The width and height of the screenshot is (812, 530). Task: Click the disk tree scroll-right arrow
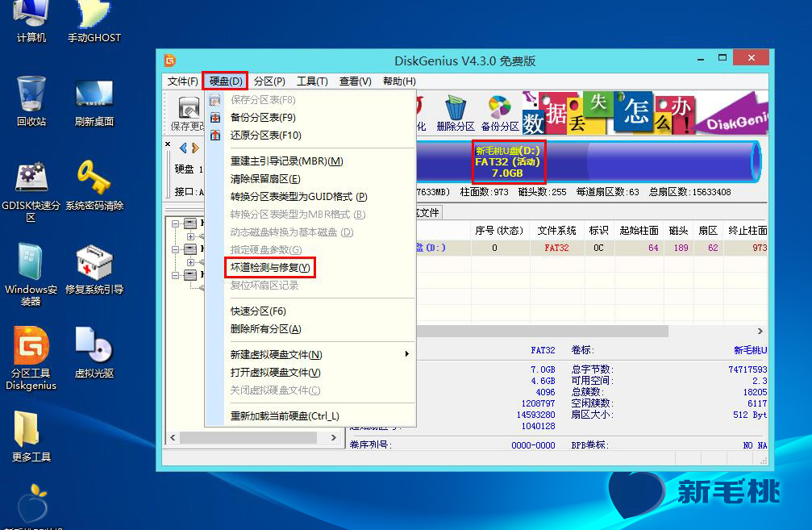point(334,438)
